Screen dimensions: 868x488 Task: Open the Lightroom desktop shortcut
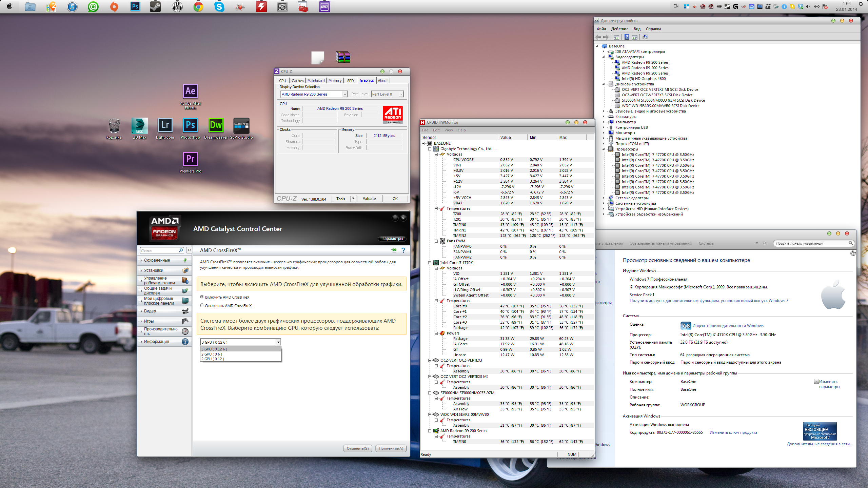click(x=165, y=125)
